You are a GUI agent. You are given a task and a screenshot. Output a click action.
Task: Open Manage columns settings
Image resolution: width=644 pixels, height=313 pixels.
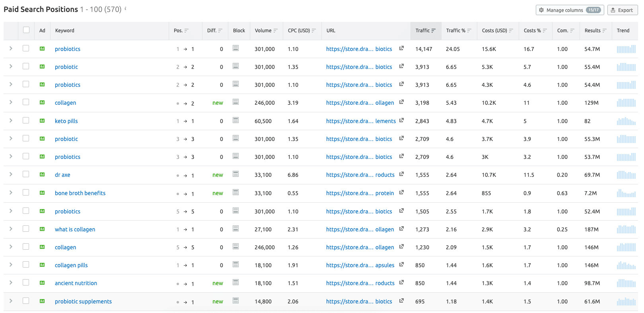[570, 10]
